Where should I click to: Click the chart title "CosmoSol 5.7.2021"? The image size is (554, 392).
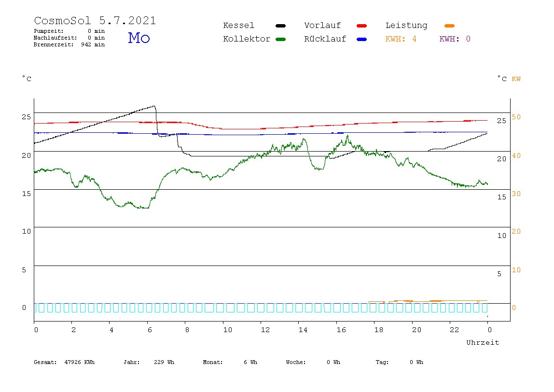pyautogui.click(x=95, y=20)
